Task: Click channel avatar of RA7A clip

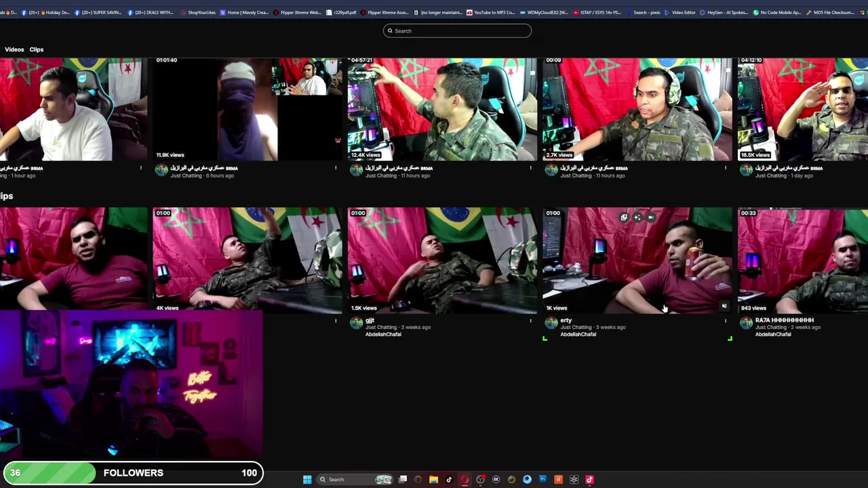Action: click(x=746, y=323)
